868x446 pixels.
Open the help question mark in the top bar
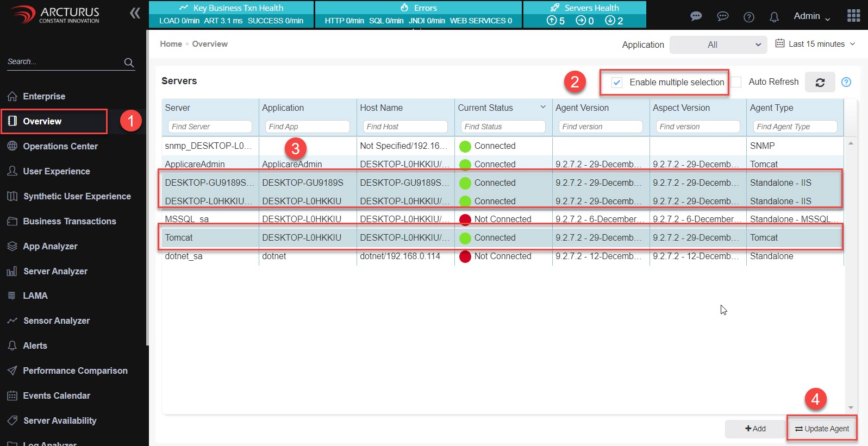(748, 17)
